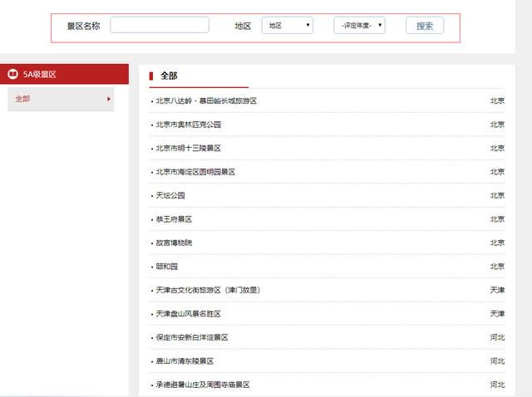Click the 全部 list heading
532x397 pixels.
click(x=169, y=76)
